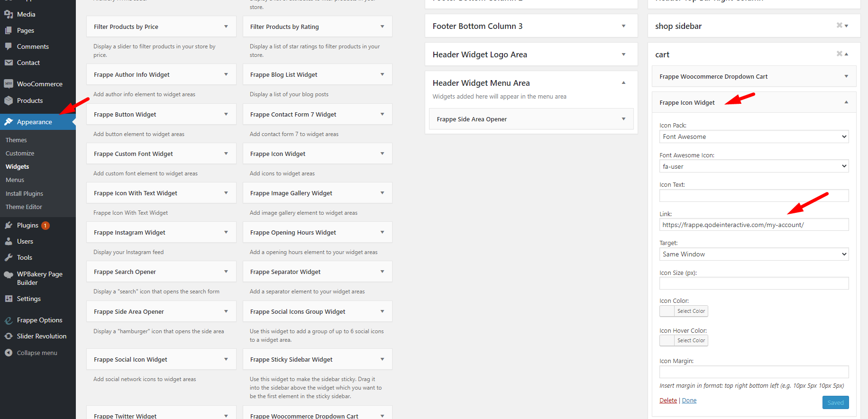Click the Tools wrench icon
This screenshot has height=419, width=868.
tap(9, 257)
